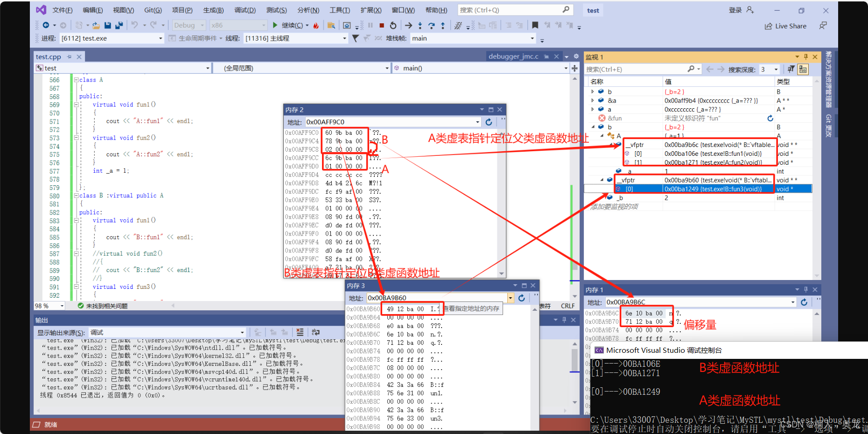Open the 显示输出来源 调试 dropdown
Viewport: 868px width, 434px height.
167,332
